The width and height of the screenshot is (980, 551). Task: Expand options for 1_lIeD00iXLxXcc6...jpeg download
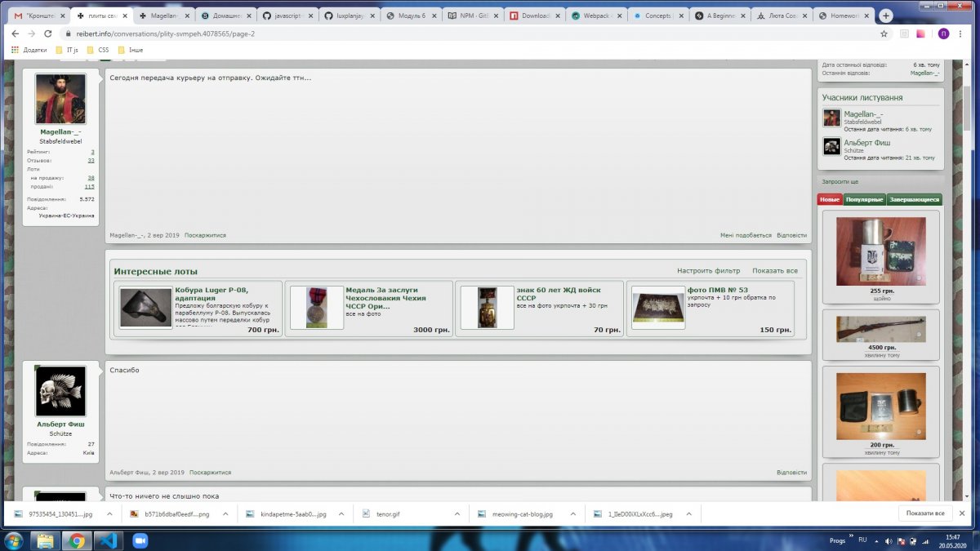pyautogui.click(x=689, y=514)
